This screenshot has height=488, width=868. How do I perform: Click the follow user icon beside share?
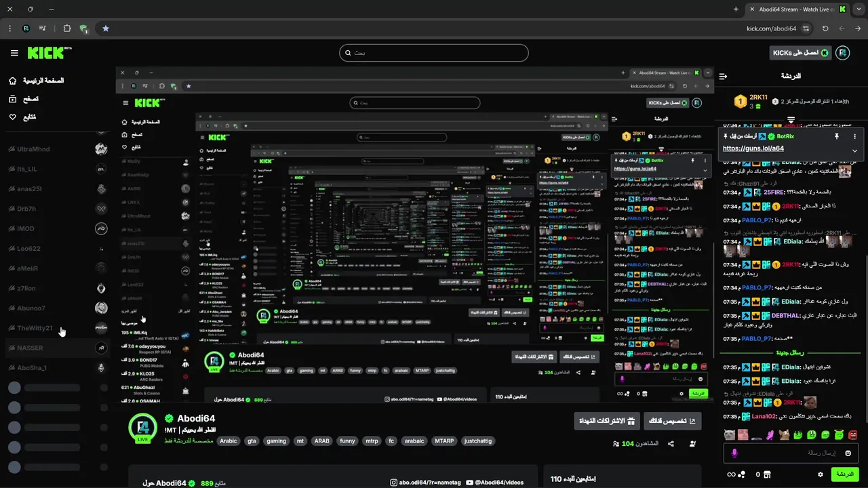coord(692,443)
